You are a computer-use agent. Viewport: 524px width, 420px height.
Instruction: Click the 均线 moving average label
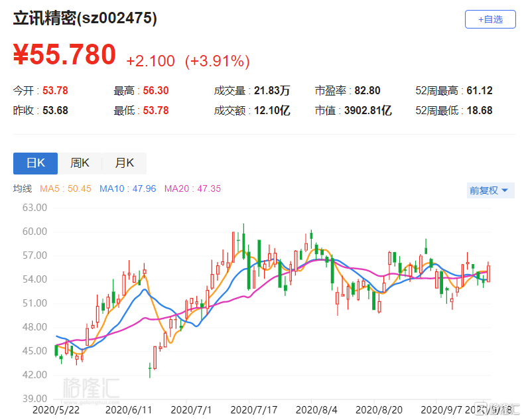23,188
